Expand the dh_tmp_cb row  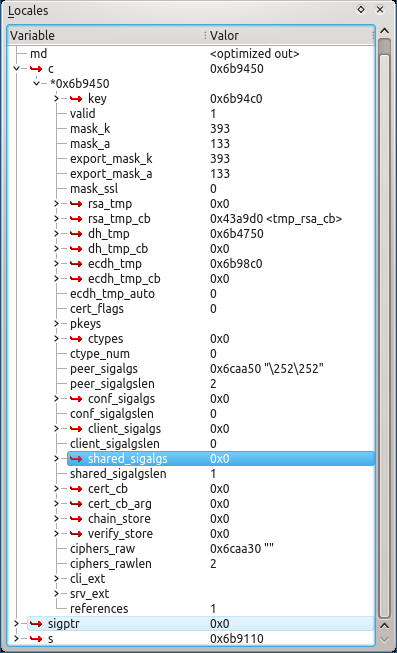click(x=56, y=249)
